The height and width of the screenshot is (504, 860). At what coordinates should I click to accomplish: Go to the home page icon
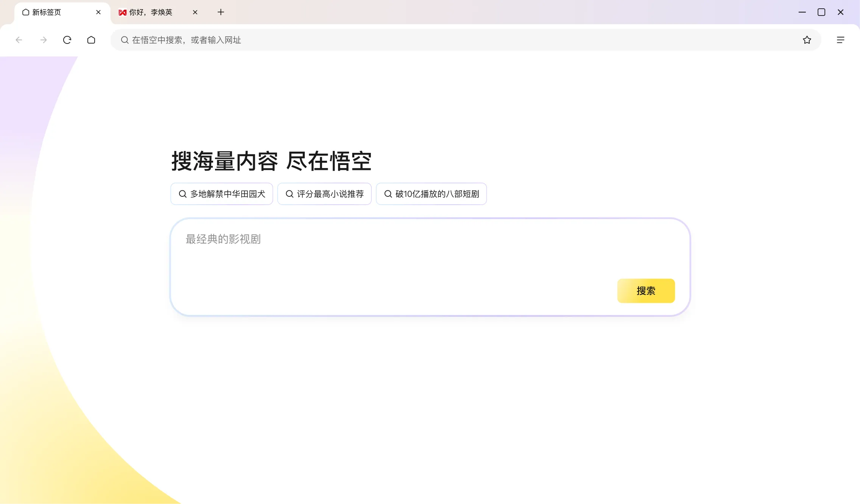91,40
